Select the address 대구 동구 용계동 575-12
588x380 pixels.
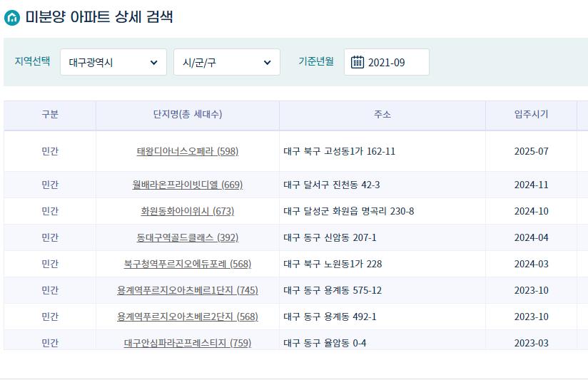[333, 290]
